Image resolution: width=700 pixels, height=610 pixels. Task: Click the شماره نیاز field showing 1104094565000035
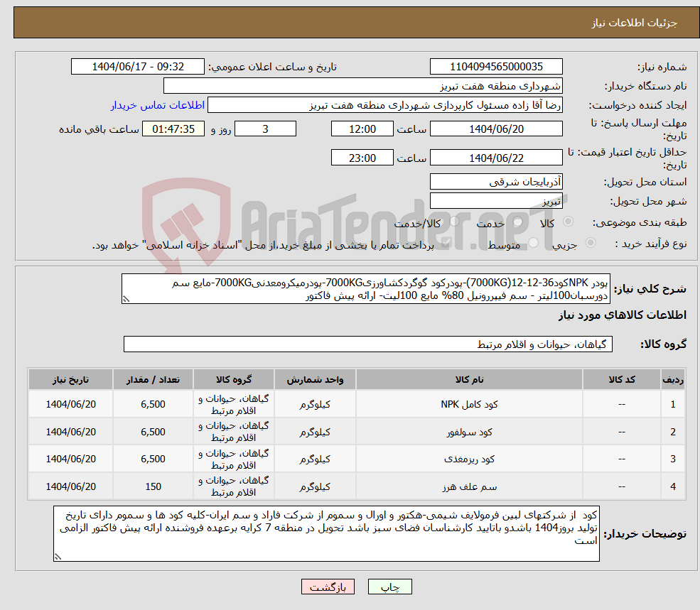(x=495, y=66)
